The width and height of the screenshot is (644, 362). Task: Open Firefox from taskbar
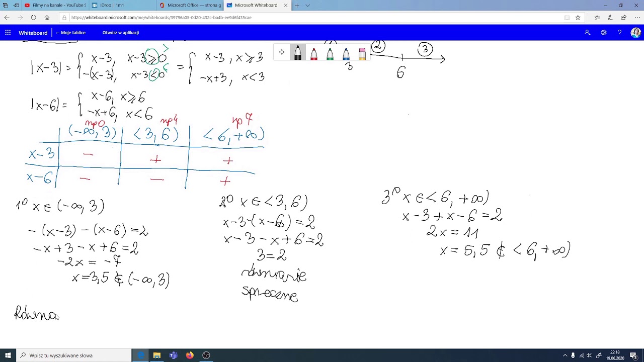(x=190, y=355)
